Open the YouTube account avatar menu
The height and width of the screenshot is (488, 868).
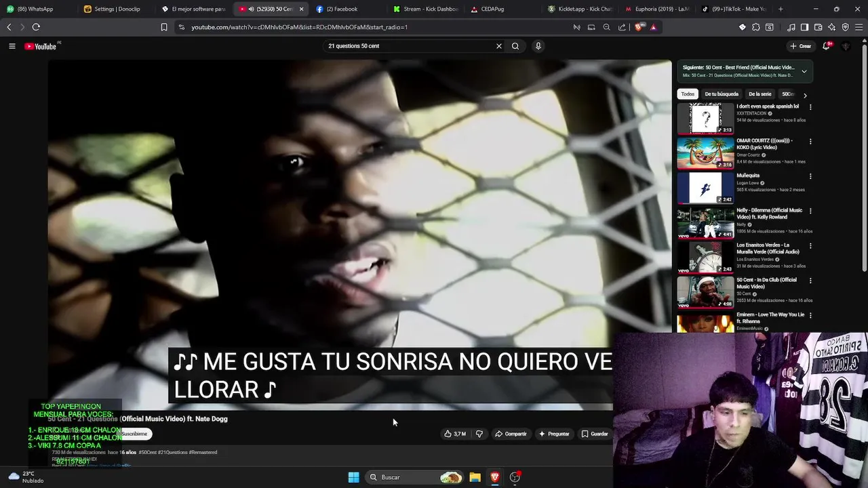[x=846, y=46]
